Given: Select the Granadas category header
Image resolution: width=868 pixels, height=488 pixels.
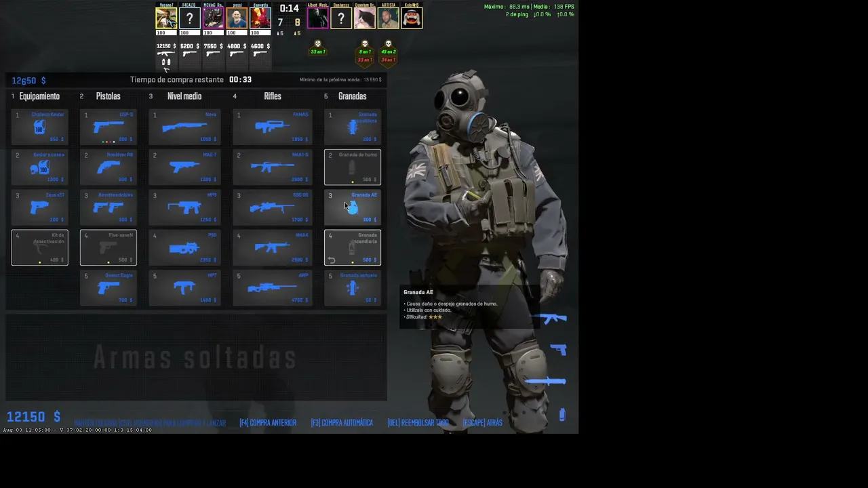Looking at the screenshot, I should tap(353, 96).
